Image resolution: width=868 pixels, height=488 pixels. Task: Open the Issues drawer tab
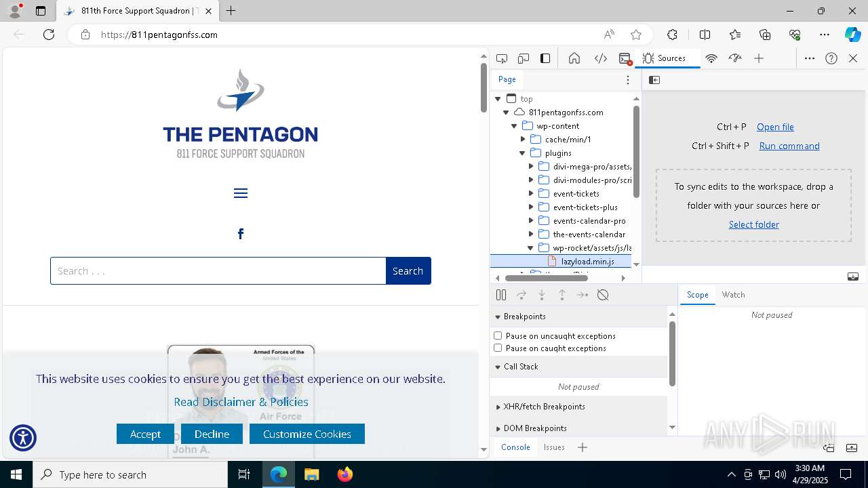click(x=554, y=447)
